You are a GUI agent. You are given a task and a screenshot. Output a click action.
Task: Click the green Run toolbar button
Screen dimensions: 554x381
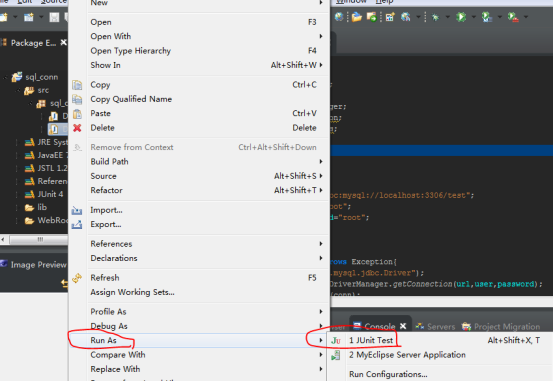(x=461, y=17)
